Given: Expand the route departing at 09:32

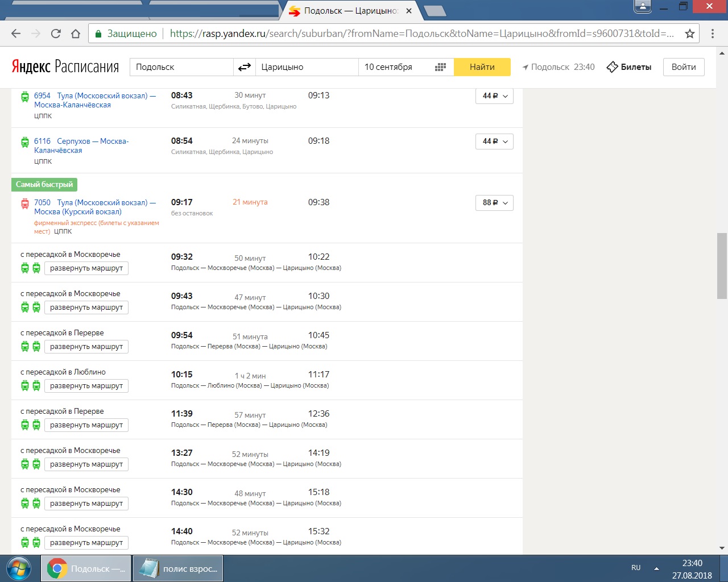Looking at the screenshot, I should coord(86,268).
